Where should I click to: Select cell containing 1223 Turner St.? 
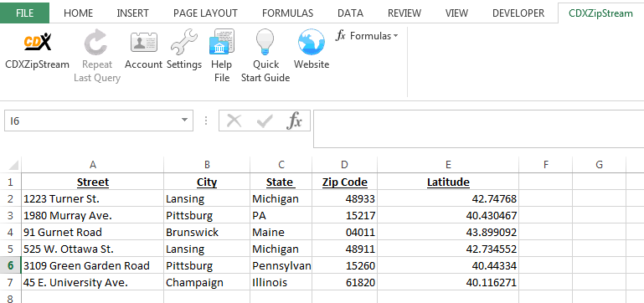click(x=93, y=198)
